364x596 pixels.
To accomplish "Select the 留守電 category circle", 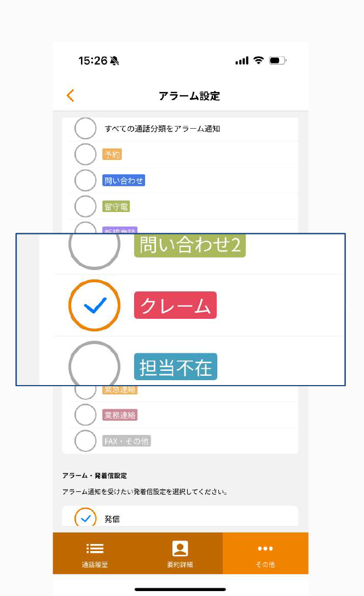I will tap(85, 207).
